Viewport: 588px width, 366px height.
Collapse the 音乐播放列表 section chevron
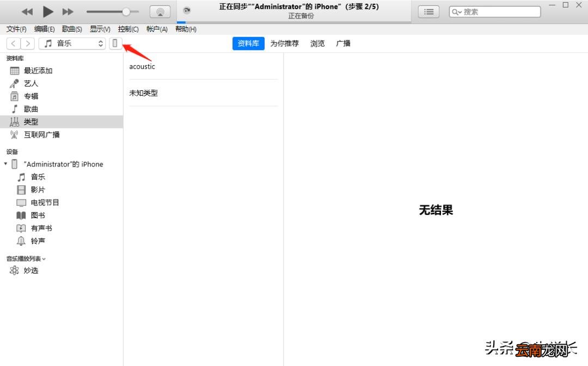pos(44,259)
